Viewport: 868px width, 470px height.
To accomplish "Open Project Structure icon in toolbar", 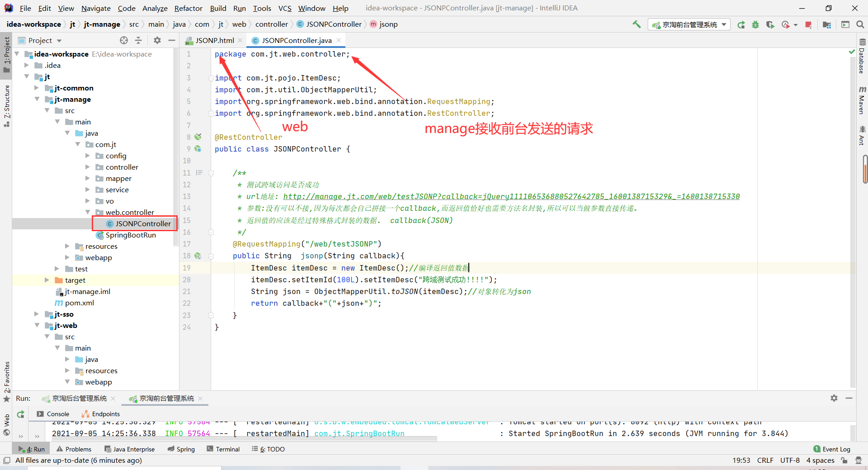I will point(827,25).
